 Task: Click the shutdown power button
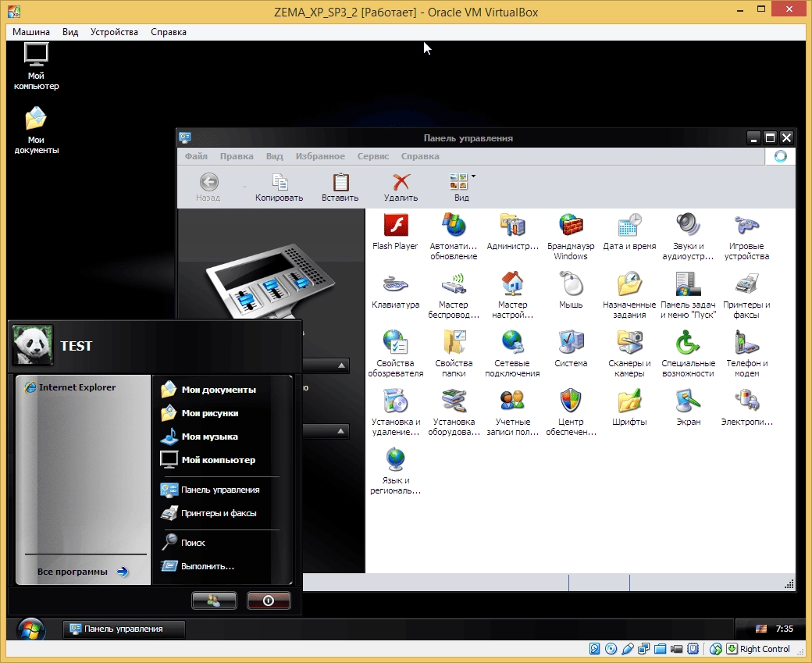pyautogui.click(x=269, y=601)
